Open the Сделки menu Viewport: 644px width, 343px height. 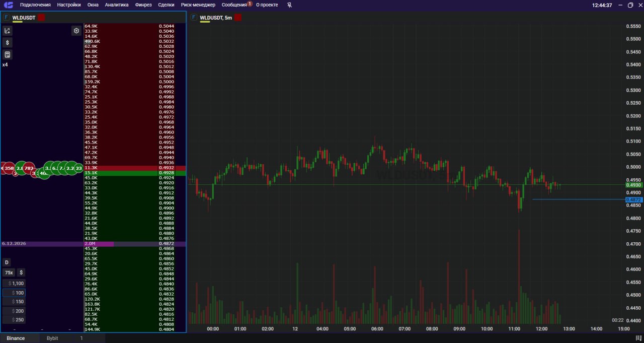(x=166, y=5)
